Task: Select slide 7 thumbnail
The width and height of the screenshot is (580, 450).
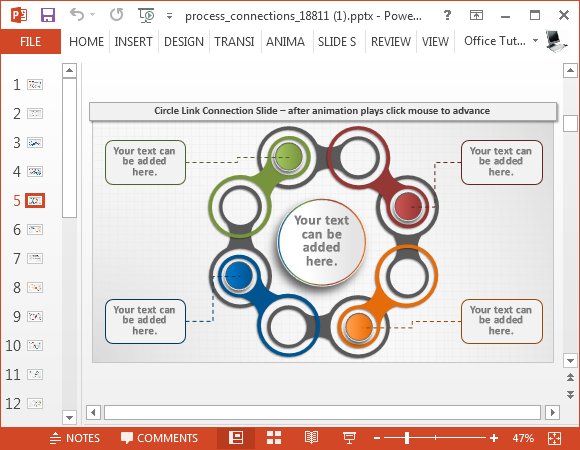Action: (35, 258)
